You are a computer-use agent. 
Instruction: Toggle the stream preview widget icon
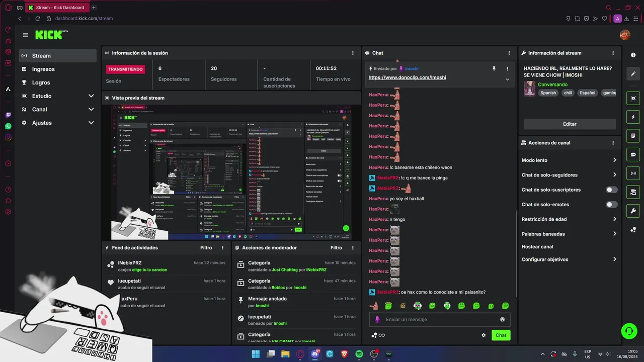coord(633,98)
